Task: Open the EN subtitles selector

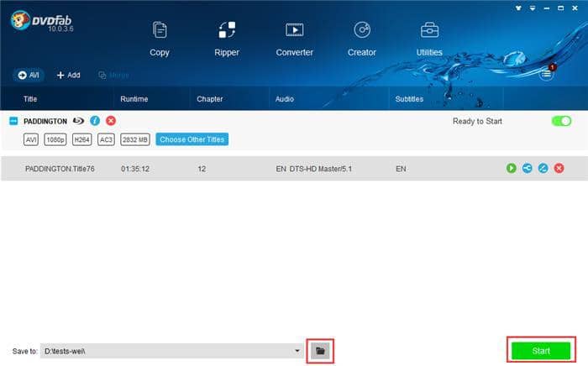Action: (401, 169)
